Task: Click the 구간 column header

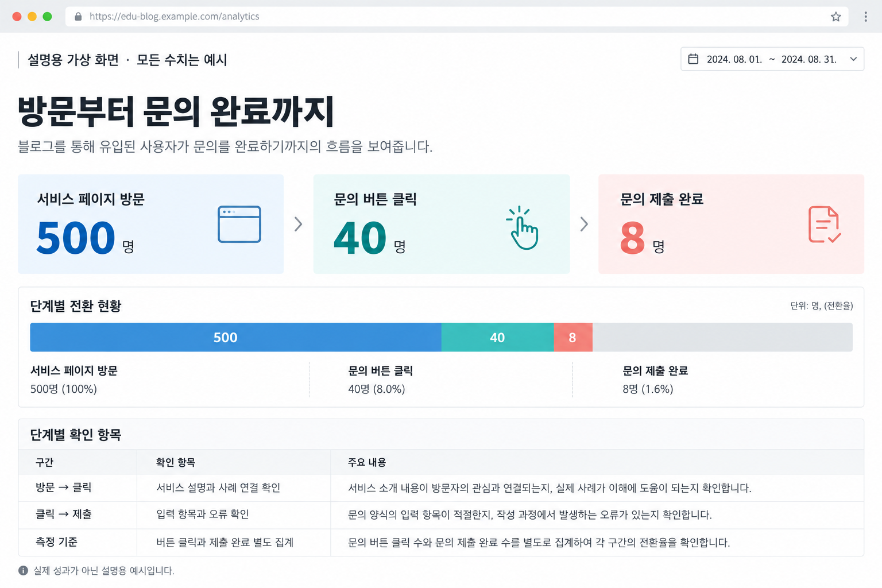Action: tap(45, 462)
